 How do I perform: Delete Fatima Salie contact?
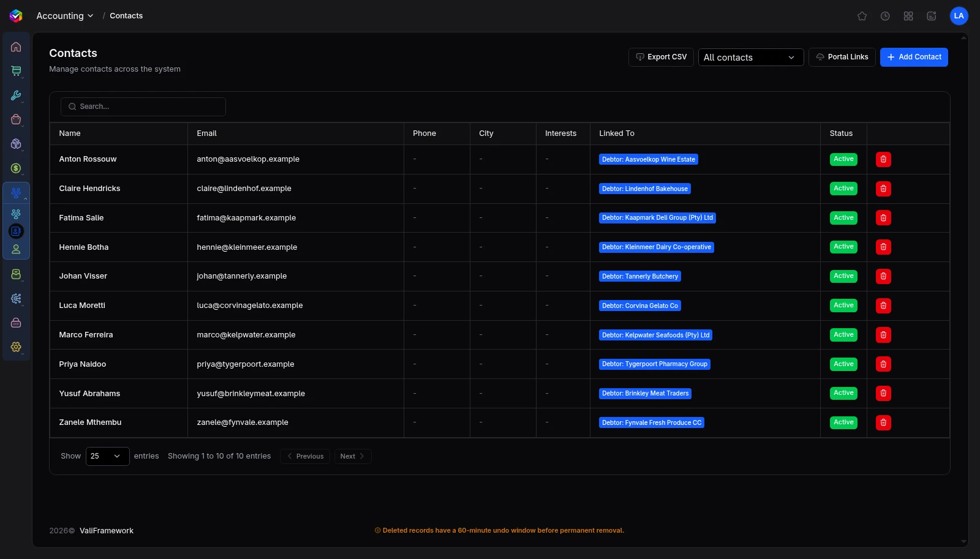[883, 218]
